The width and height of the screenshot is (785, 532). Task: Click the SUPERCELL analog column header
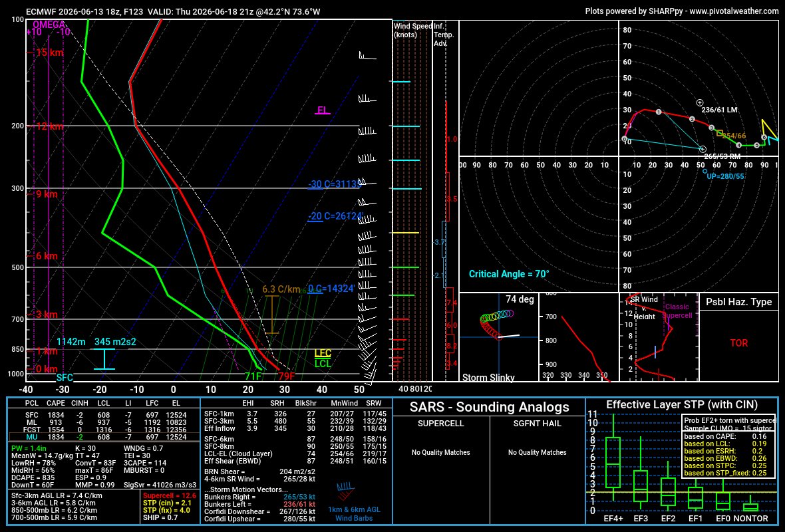[x=440, y=424]
